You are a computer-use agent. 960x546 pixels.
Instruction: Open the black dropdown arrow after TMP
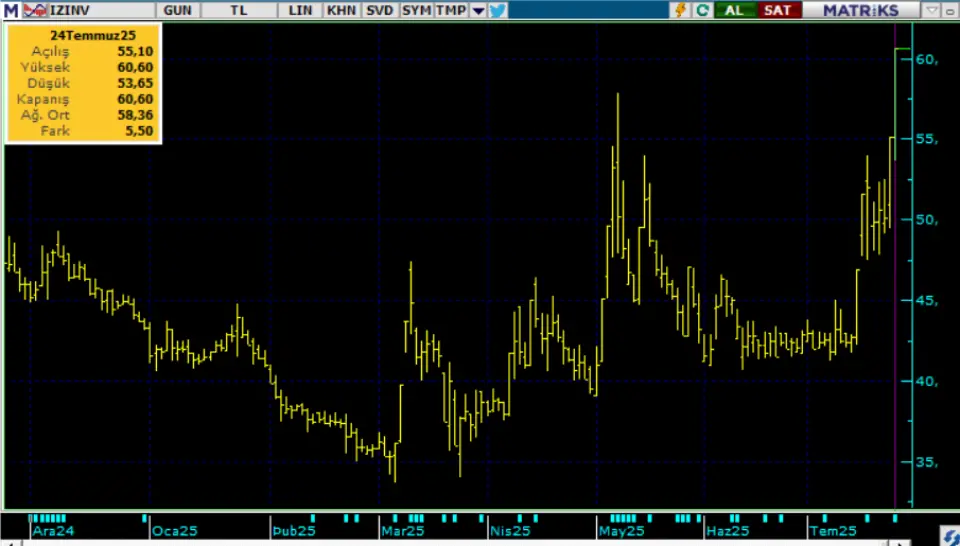pos(479,10)
